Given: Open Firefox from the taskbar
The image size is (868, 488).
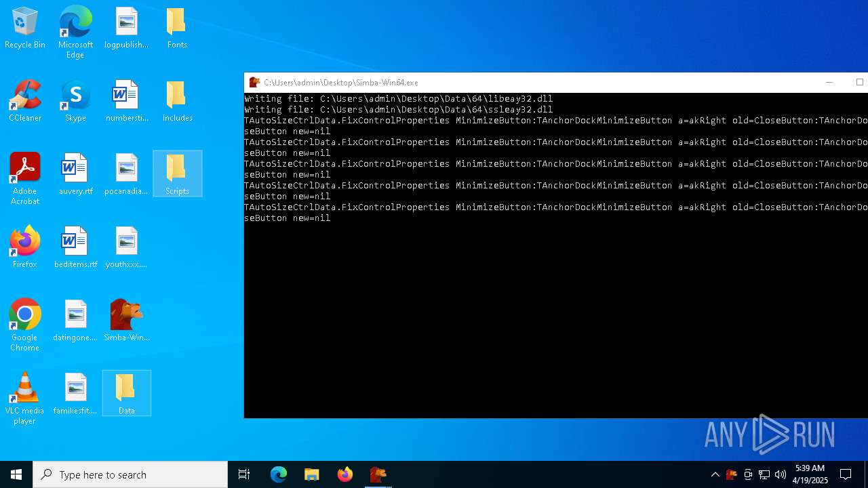Looking at the screenshot, I should click(345, 474).
